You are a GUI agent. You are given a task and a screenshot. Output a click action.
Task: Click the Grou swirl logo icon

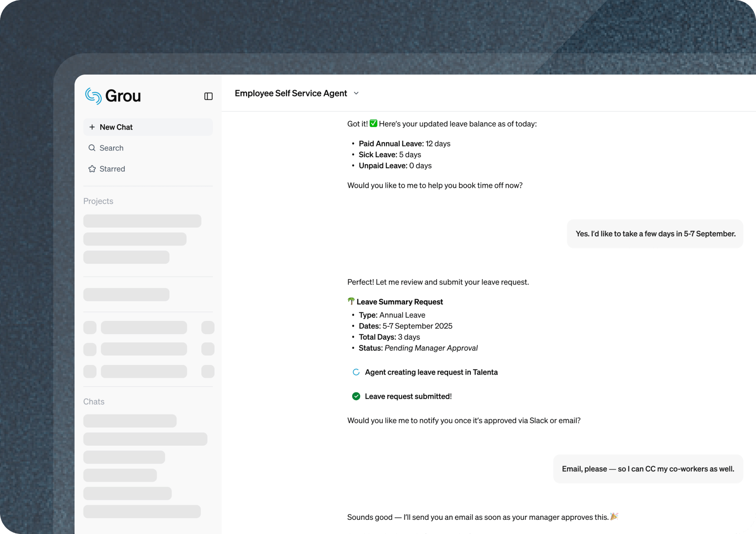click(x=93, y=96)
